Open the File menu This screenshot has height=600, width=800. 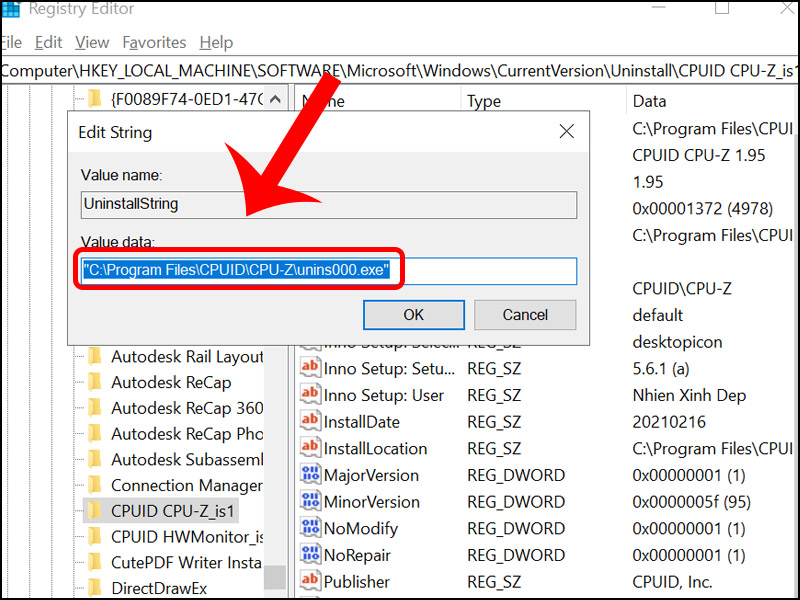click(10, 42)
